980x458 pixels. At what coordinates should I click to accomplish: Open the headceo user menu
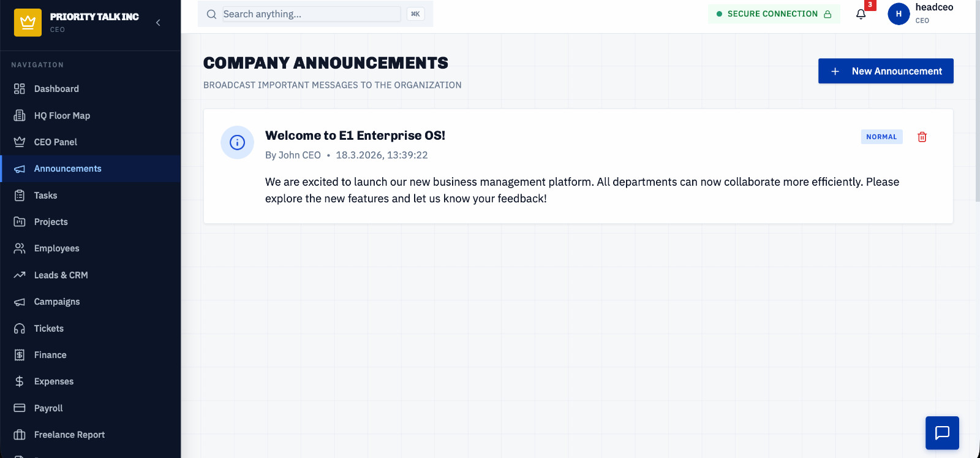click(x=921, y=13)
